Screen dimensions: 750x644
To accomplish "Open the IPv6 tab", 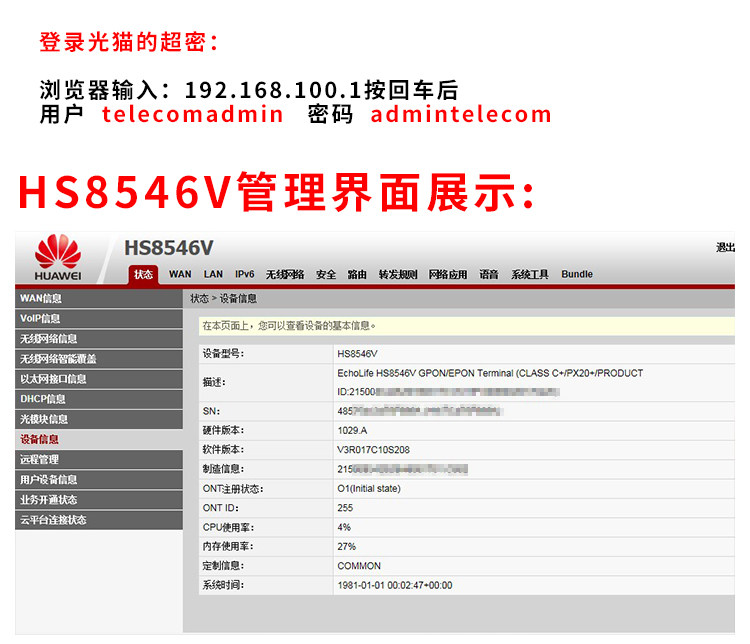I will pyautogui.click(x=244, y=274).
